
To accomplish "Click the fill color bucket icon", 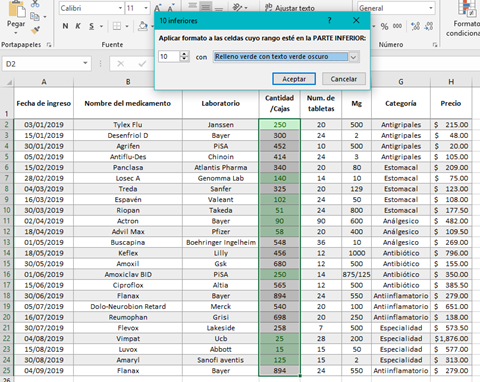I will (x=143, y=26).
